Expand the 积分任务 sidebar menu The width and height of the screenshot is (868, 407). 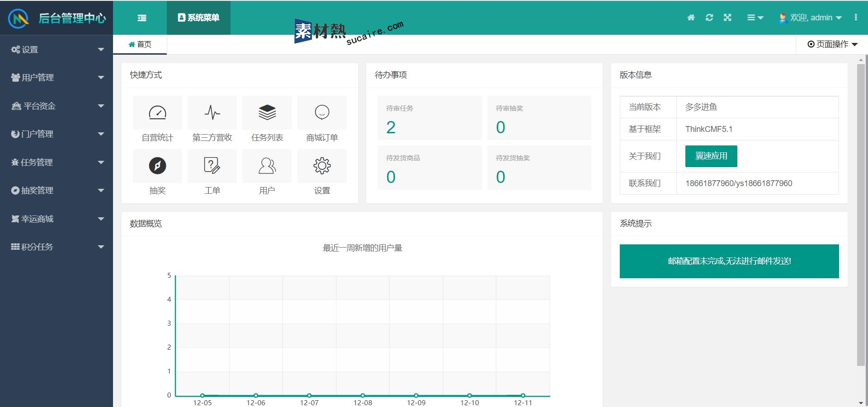click(57, 247)
